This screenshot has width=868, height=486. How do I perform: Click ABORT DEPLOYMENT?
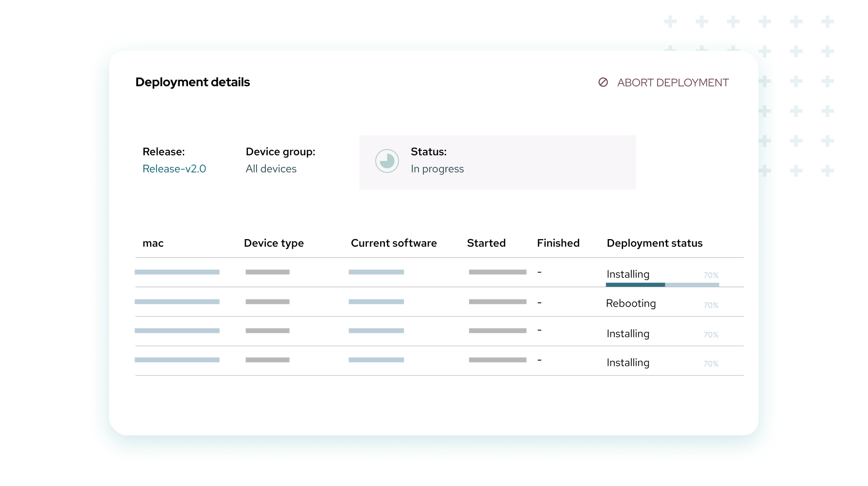point(673,82)
